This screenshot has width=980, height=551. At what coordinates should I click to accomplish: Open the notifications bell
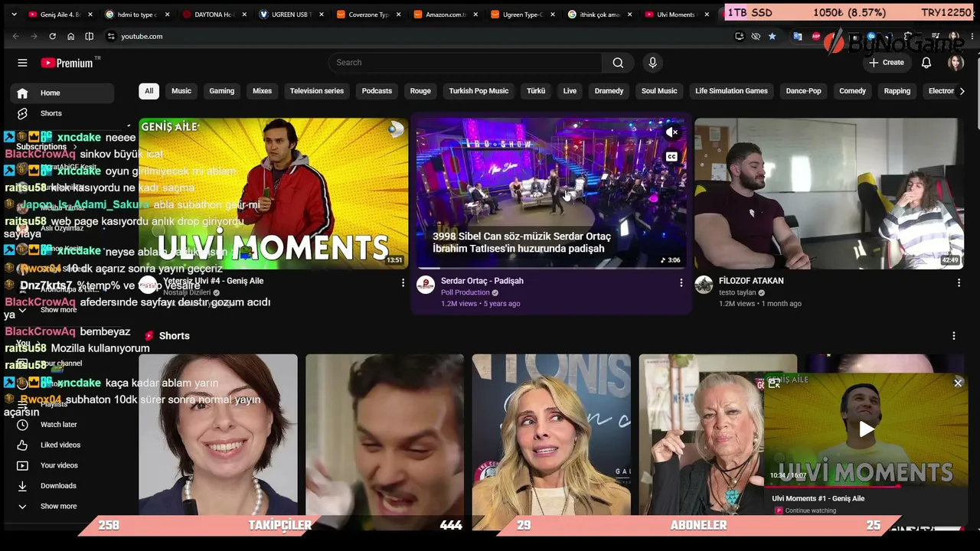click(x=926, y=63)
